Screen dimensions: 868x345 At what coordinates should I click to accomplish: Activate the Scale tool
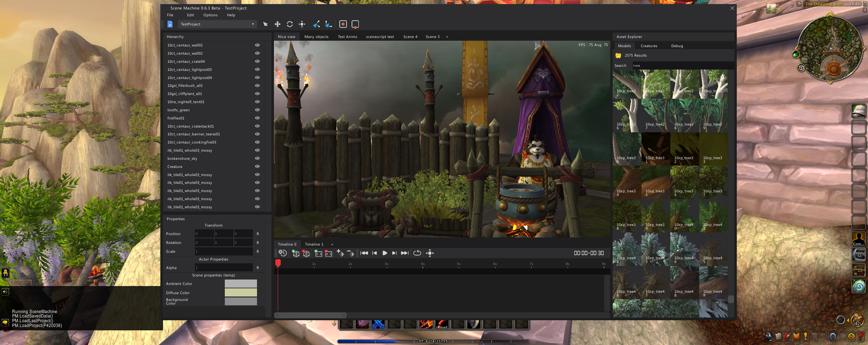(302, 24)
